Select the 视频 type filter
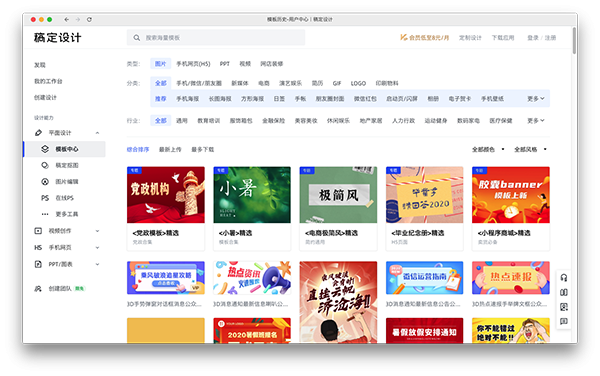This screenshot has width=600, height=376. point(245,64)
